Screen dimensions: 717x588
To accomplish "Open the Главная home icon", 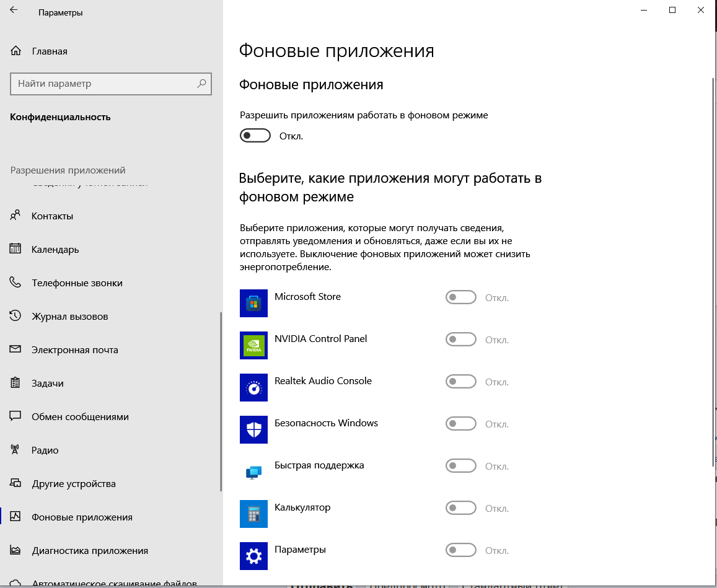I will coord(15,51).
